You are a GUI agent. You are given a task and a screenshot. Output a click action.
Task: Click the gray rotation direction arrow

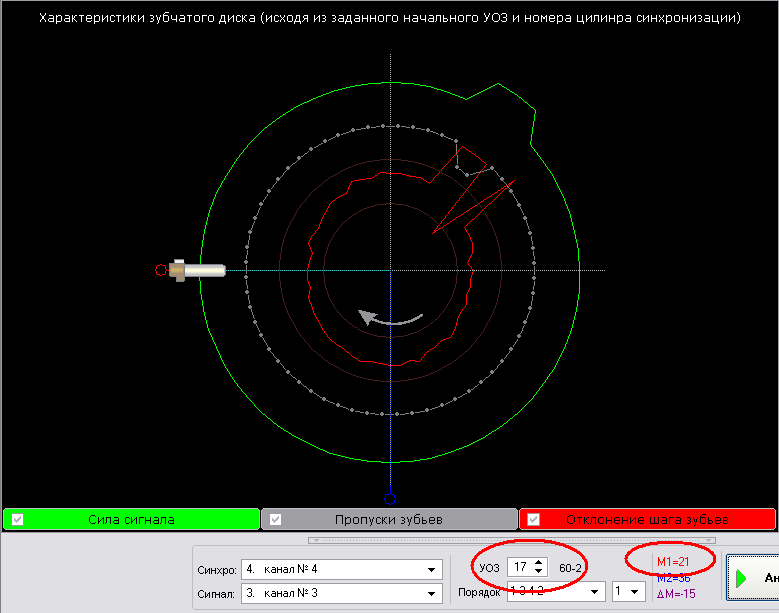390,317
